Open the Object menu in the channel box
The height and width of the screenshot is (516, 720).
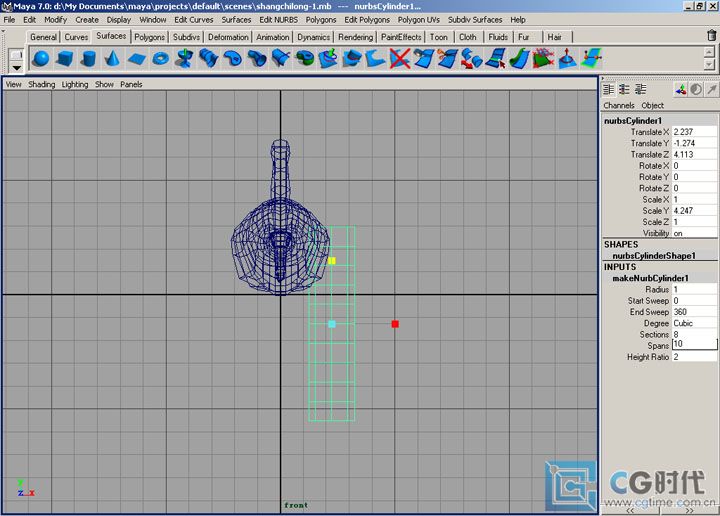point(652,106)
